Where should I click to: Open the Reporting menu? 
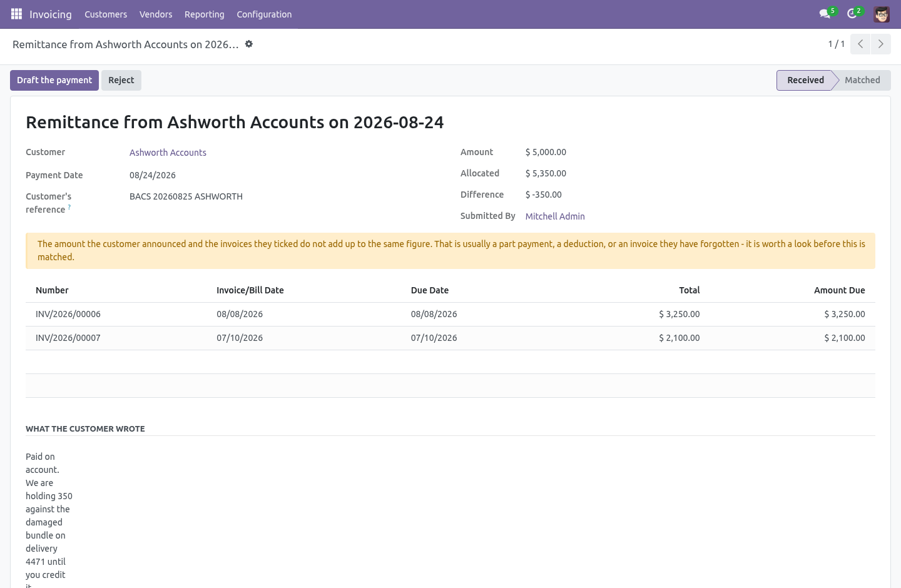205,14
